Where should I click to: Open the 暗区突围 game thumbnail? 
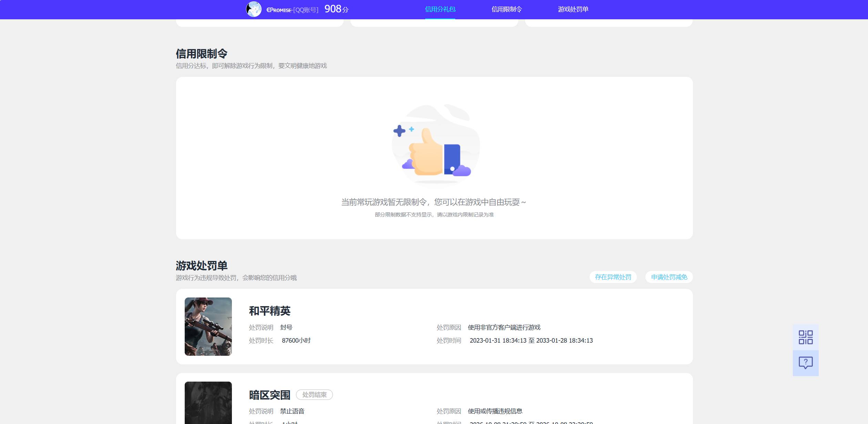coord(208,403)
